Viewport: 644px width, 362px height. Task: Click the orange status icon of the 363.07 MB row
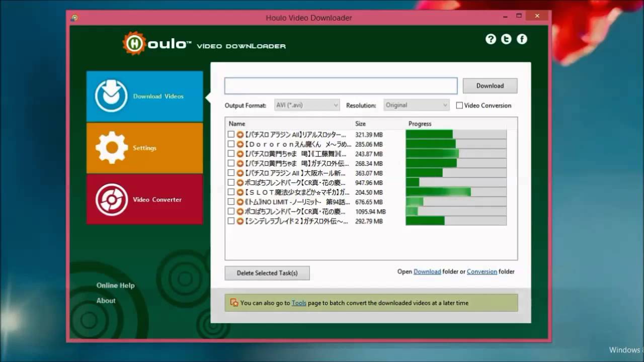pyautogui.click(x=240, y=173)
